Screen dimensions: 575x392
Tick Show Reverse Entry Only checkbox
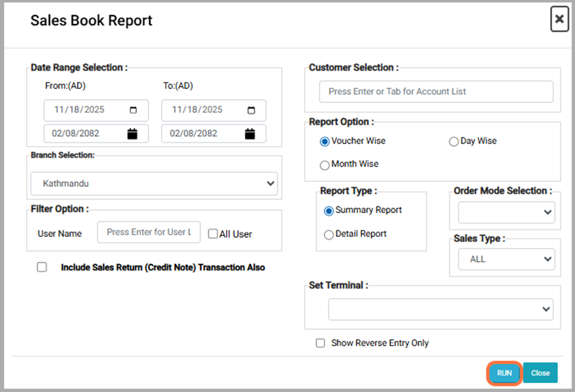pyautogui.click(x=320, y=343)
